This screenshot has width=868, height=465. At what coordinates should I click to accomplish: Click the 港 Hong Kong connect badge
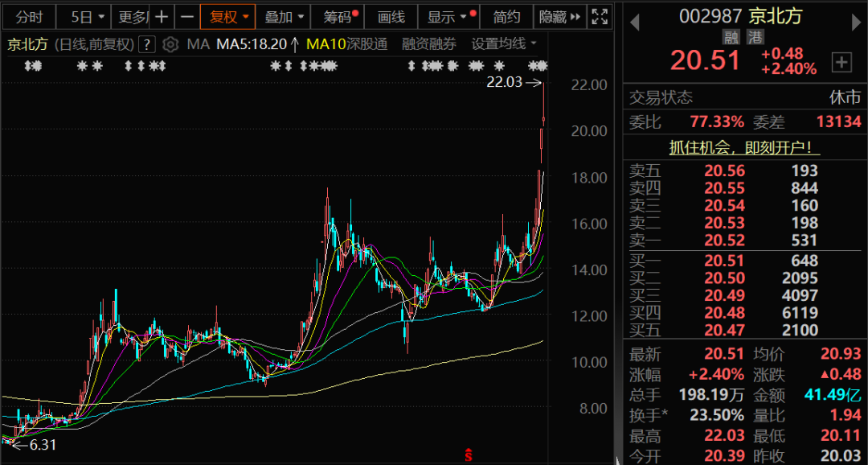coord(754,39)
